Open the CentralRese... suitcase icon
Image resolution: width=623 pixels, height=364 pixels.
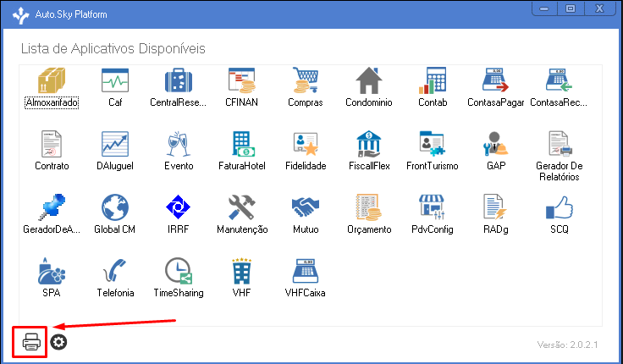coord(179,80)
